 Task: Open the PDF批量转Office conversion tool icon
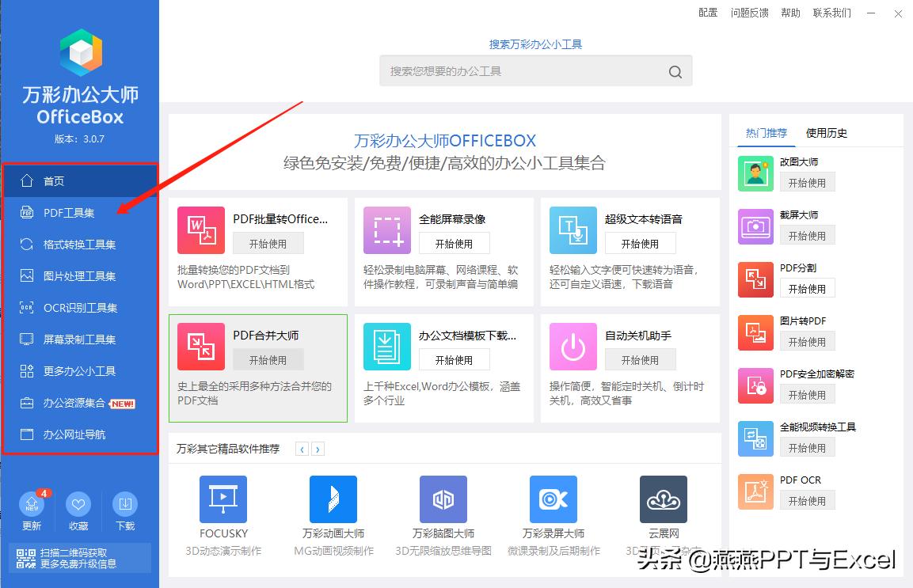click(200, 231)
